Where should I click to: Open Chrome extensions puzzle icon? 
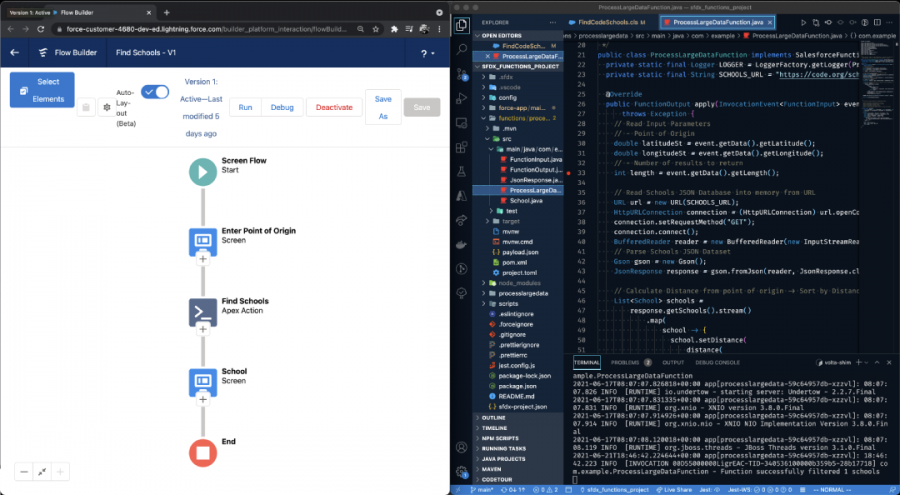pos(394,29)
